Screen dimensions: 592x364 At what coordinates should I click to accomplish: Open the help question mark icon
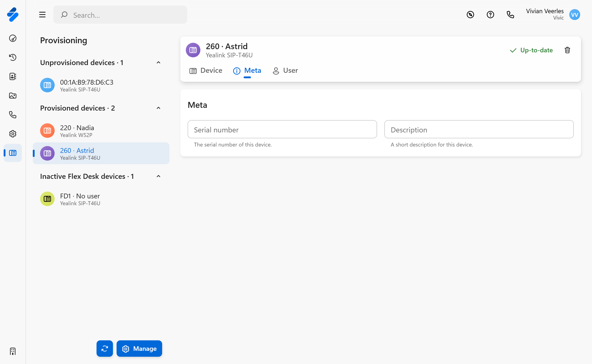tap(490, 15)
